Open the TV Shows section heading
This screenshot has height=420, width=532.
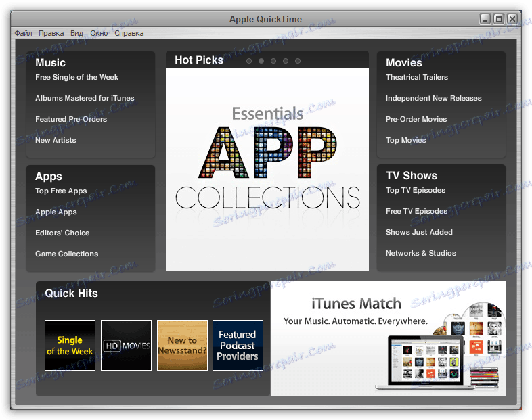tap(412, 176)
